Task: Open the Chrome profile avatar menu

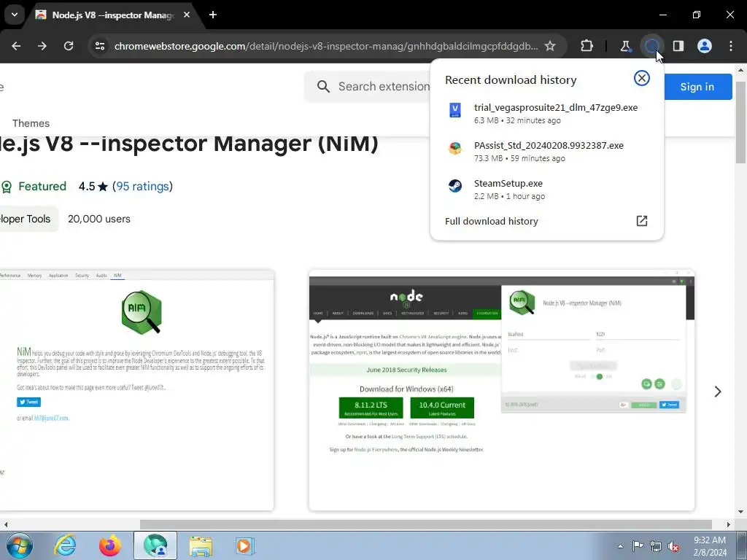Action: pyautogui.click(x=705, y=46)
